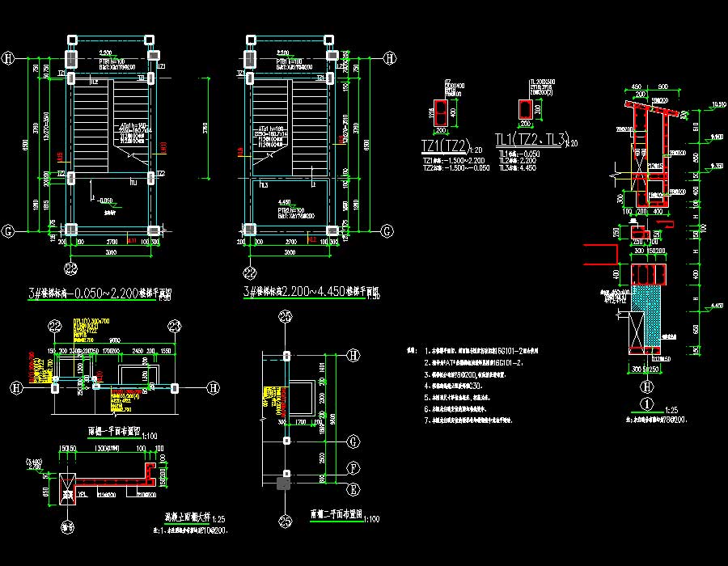
Task: Select 22 axis bubble under the -0.050~2.200 stair plan
Action: point(70,269)
